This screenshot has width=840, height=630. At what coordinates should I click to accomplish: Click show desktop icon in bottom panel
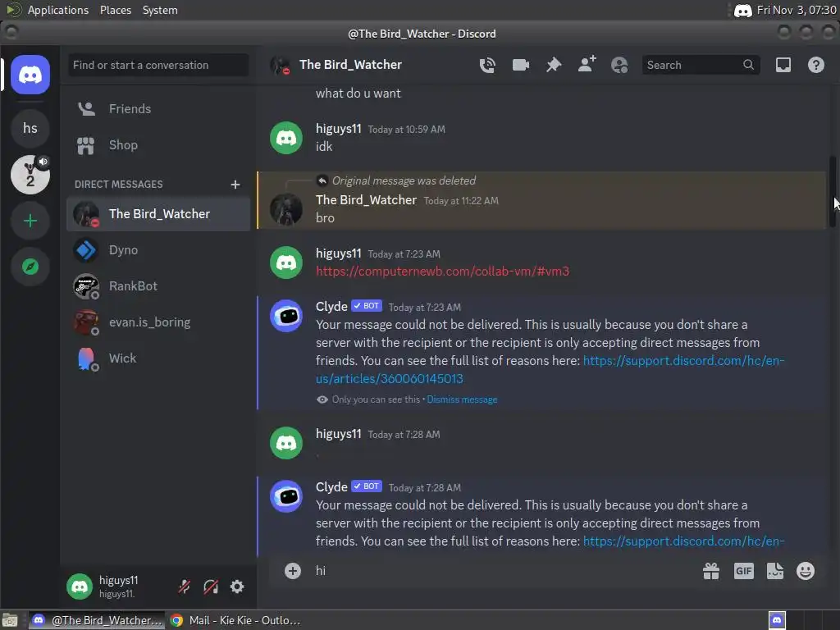[x=10, y=620]
